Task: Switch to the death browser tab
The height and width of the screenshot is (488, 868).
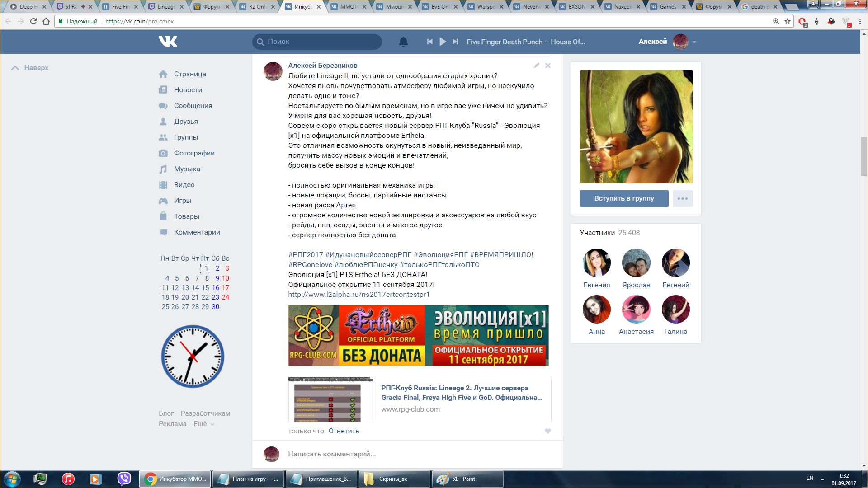Action: point(759,7)
